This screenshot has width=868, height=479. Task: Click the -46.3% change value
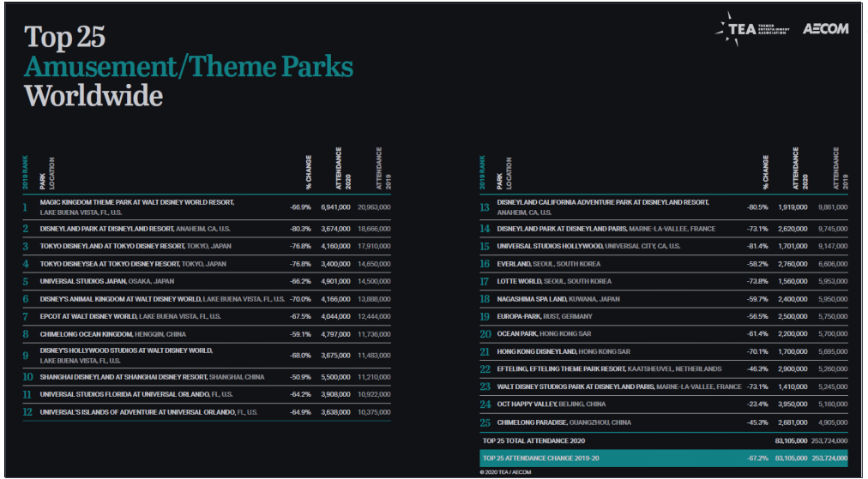tap(757, 369)
